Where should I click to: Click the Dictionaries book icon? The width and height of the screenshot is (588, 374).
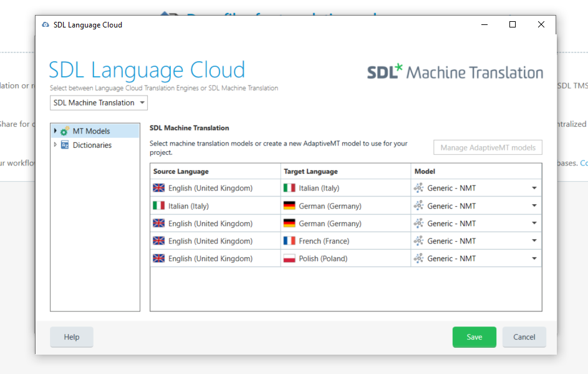point(65,145)
